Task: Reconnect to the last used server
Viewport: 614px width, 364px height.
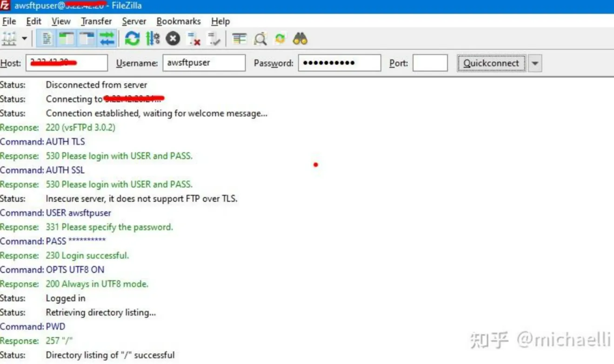Action: point(214,39)
